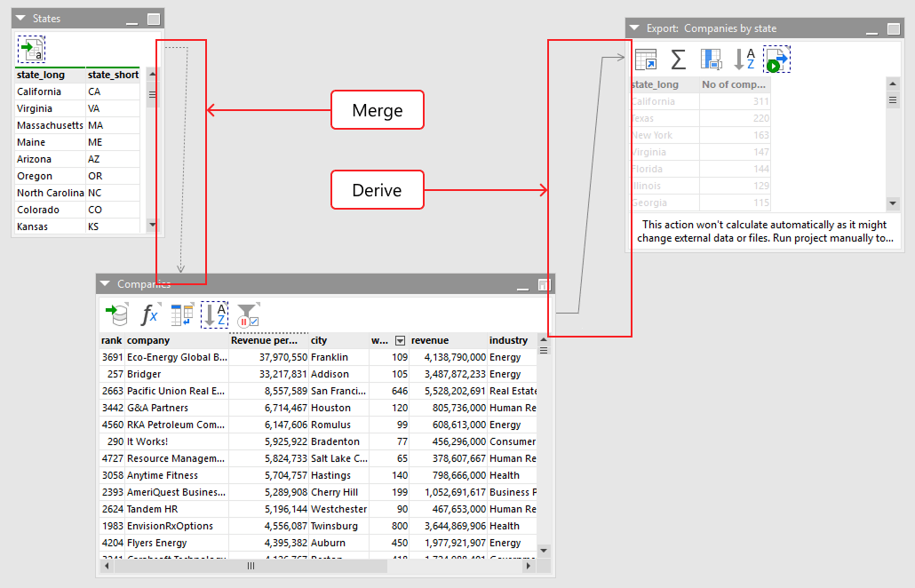Screen dimensions: 915x588
Task: Select the Flyers Energy company cell
Action: tap(177, 543)
